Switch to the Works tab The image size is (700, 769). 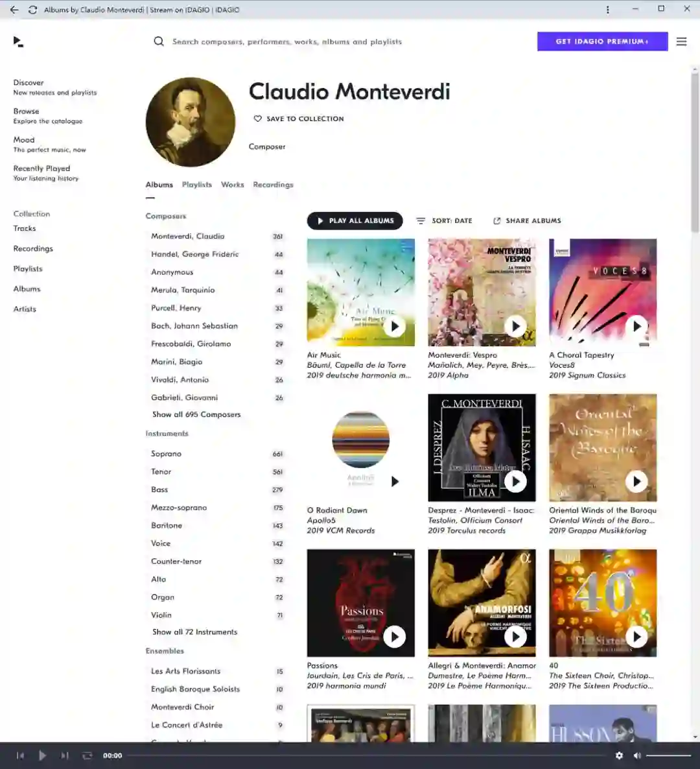[x=232, y=184]
